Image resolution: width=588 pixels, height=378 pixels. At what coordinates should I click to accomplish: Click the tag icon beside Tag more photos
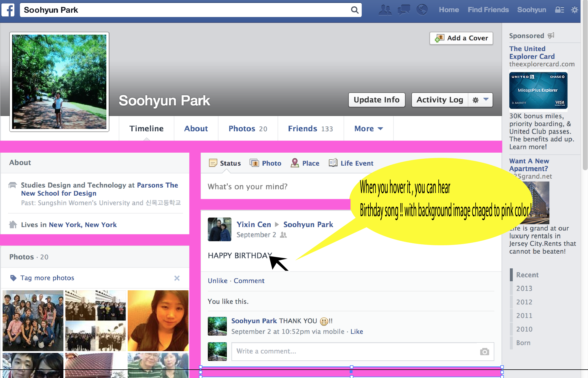point(13,278)
